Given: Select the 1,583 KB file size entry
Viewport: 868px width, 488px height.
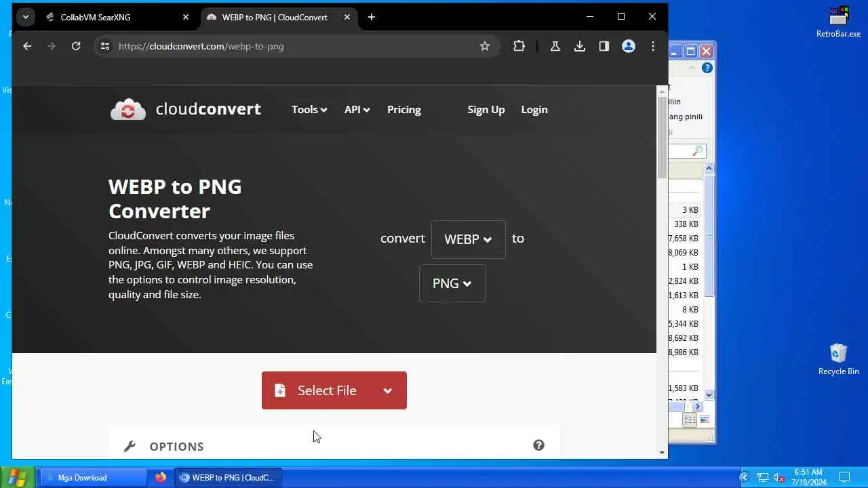Looking at the screenshot, I should [x=684, y=388].
